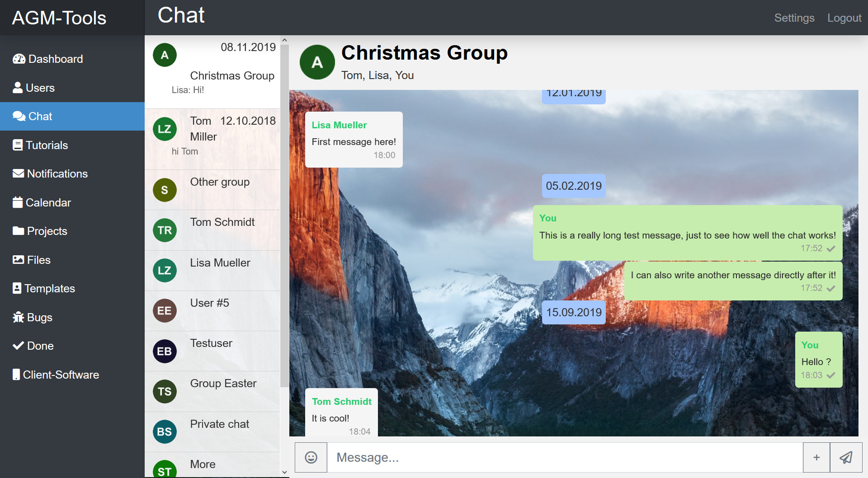Open the Client-Software menu entry
Viewport: 868px width, 478px height.
pyautogui.click(x=72, y=375)
